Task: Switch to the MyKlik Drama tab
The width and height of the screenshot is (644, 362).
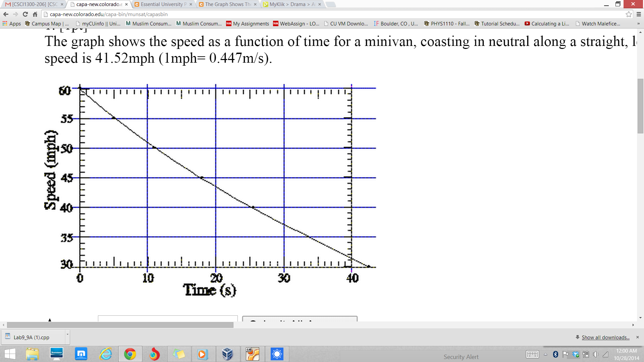Action: pos(289,4)
